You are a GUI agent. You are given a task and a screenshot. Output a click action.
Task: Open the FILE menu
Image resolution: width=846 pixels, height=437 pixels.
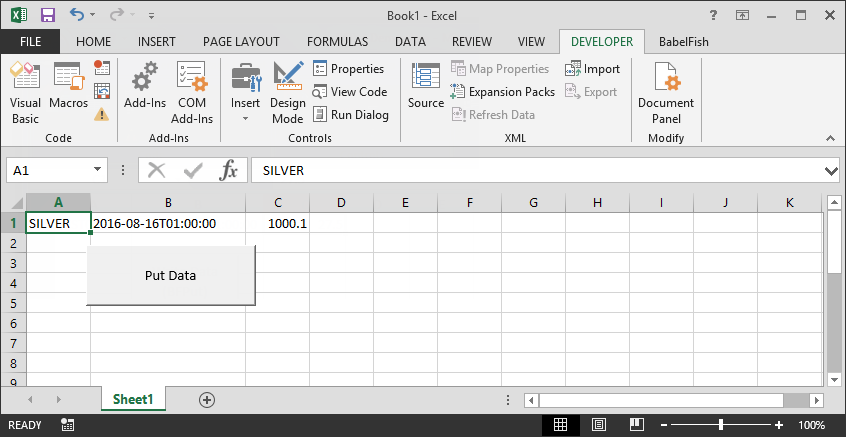[x=30, y=42]
